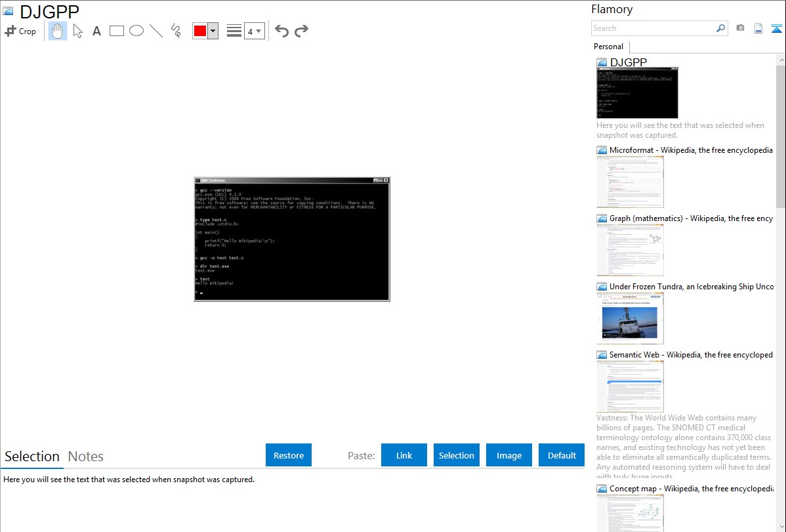Open the Microformat Wikipedia snapshot thumbnail

click(630, 182)
